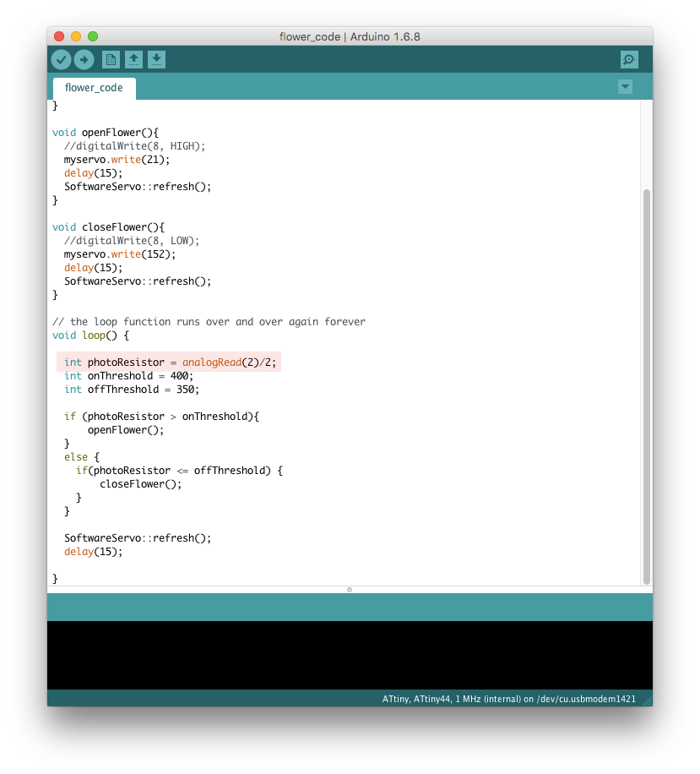Save the sketch with the Save icon
The image size is (700, 774).
156,60
